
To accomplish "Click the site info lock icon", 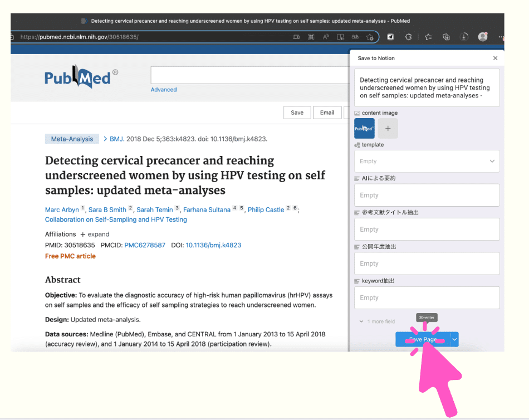I will click(x=12, y=37).
